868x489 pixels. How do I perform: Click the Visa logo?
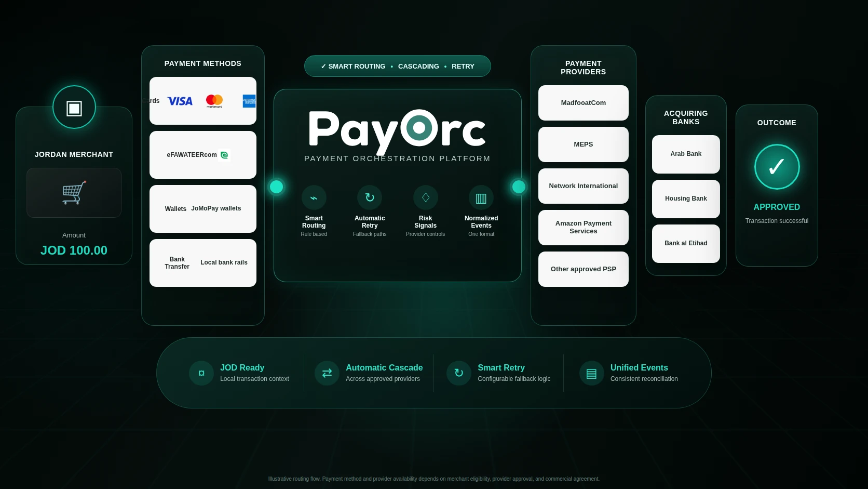point(180,101)
